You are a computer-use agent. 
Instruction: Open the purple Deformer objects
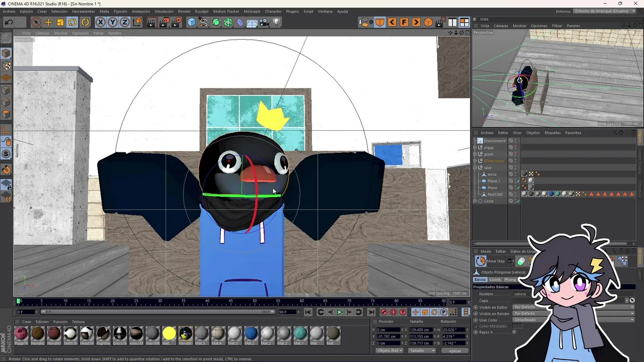(x=240, y=22)
